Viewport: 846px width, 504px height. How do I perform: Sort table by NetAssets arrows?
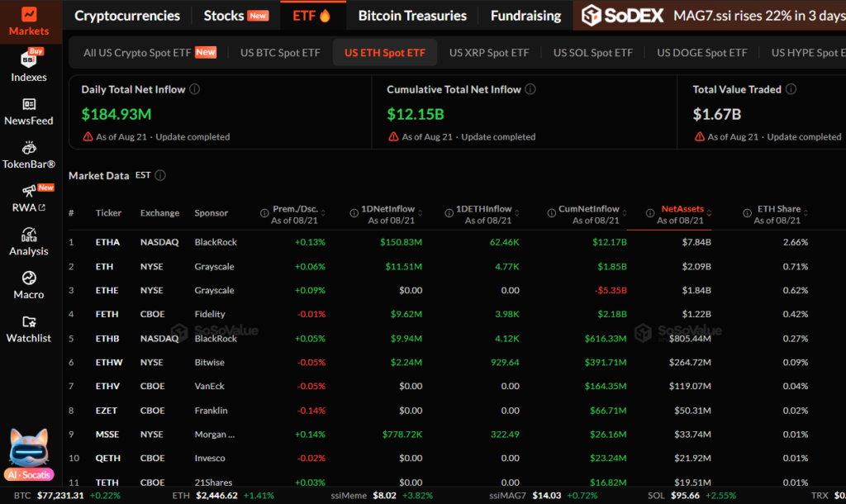[x=709, y=213]
